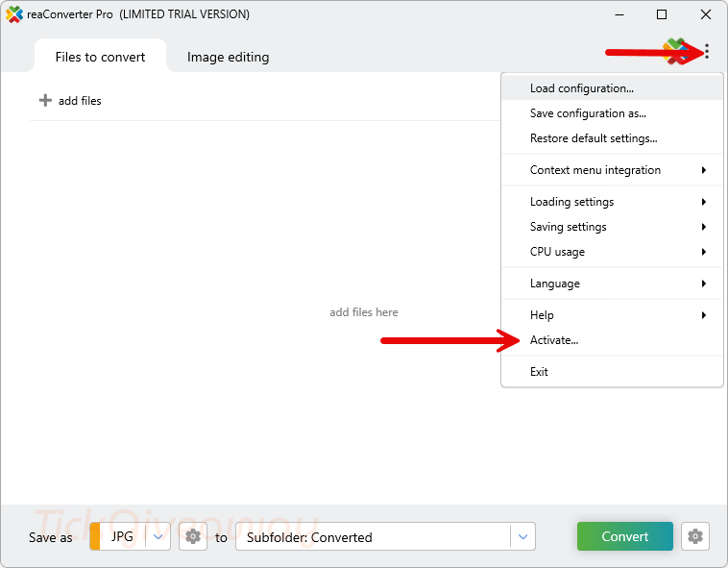This screenshot has height=568, width=728.
Task: Click the JPG format label
Action: pos(122,536)
